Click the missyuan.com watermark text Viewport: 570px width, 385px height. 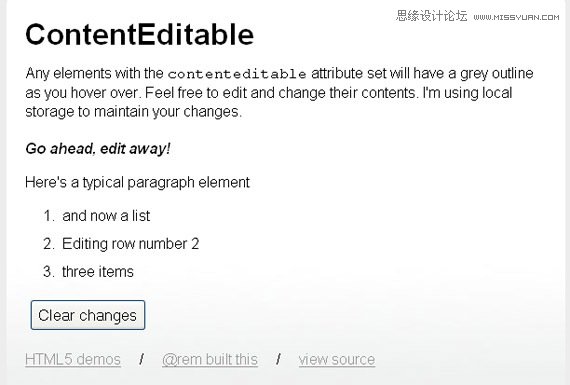(x=516, y=17)
